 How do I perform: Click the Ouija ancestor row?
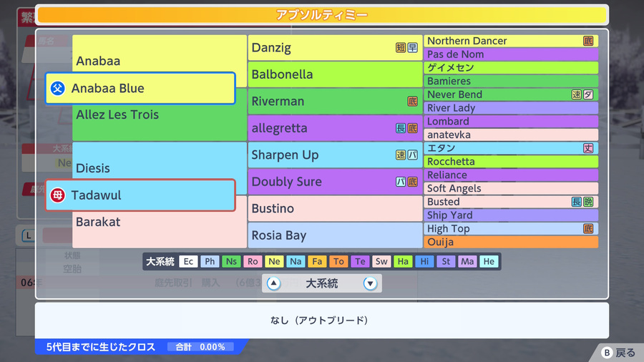point(511,242)
